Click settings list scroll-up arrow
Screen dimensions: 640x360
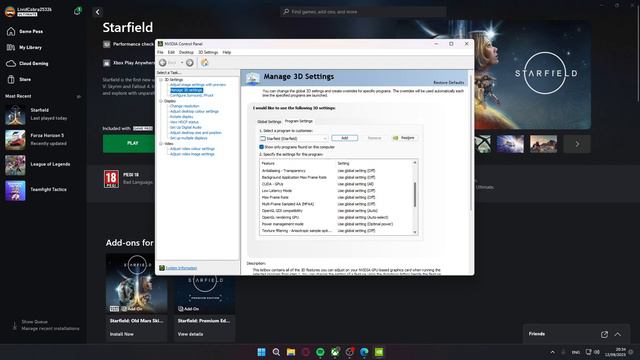[415, 162]
